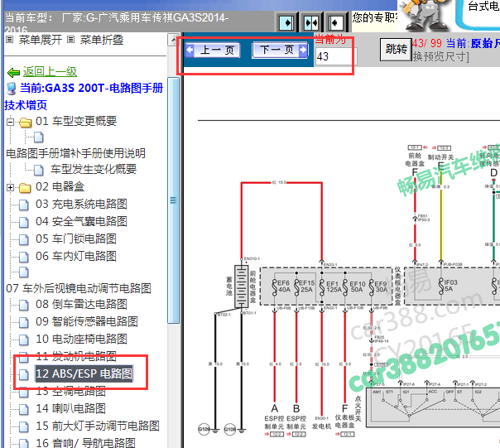Click the sidebar vertical scrollbar thumb

174,200
